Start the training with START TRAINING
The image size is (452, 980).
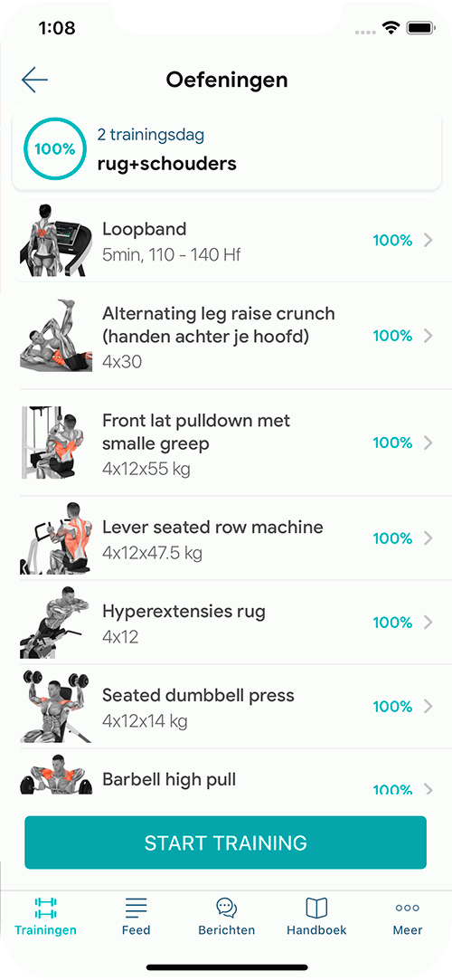pos(225,842)
